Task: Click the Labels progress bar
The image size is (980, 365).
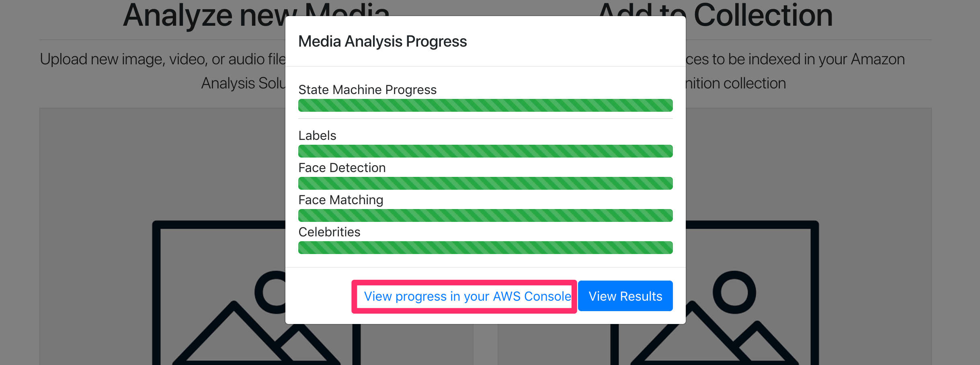Action: click(x=485, y=151)
